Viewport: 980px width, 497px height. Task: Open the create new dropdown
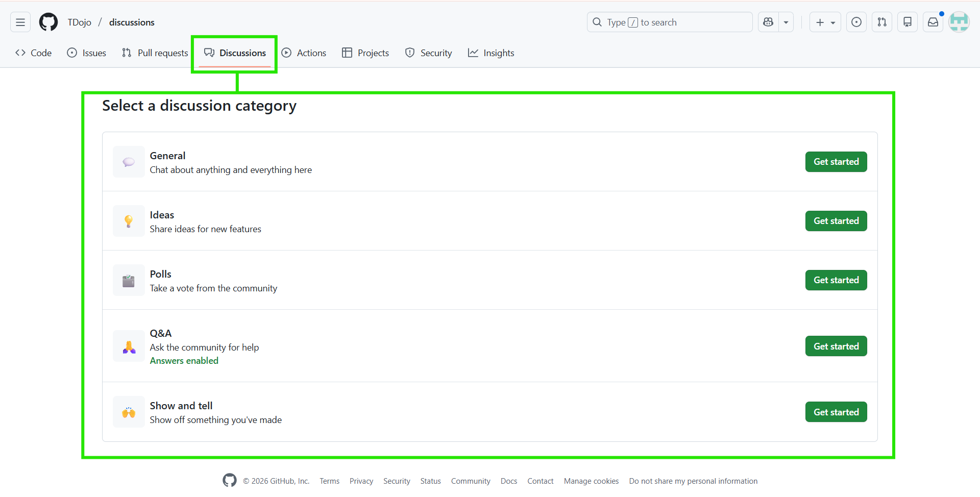pos(825,22)
